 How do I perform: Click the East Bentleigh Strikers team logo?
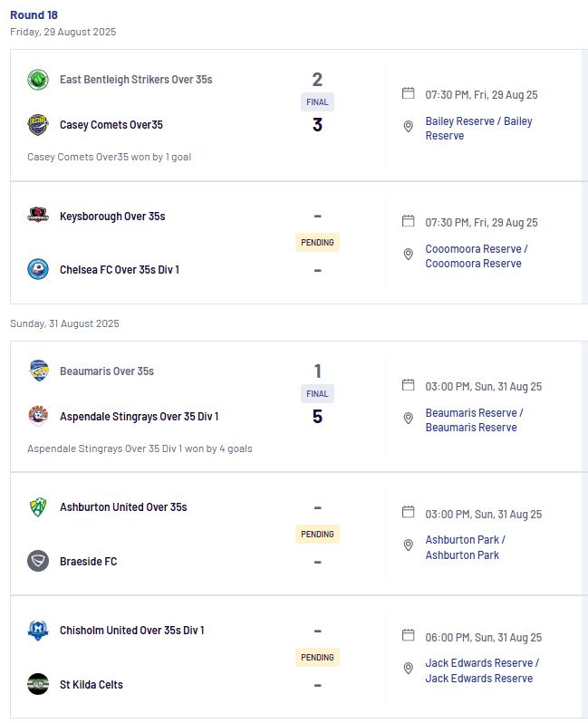click(x=38, y=80)
